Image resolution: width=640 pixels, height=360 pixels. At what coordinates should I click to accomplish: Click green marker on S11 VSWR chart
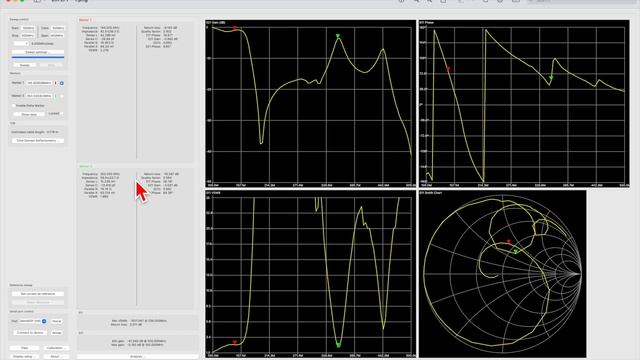tap(338, 345)
